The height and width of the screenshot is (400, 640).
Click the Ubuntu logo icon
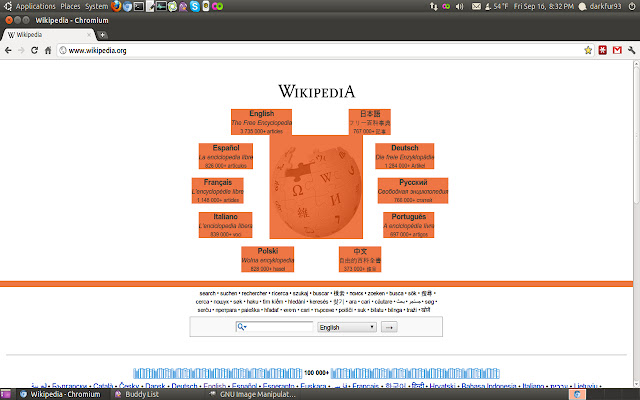coord(7,6)
